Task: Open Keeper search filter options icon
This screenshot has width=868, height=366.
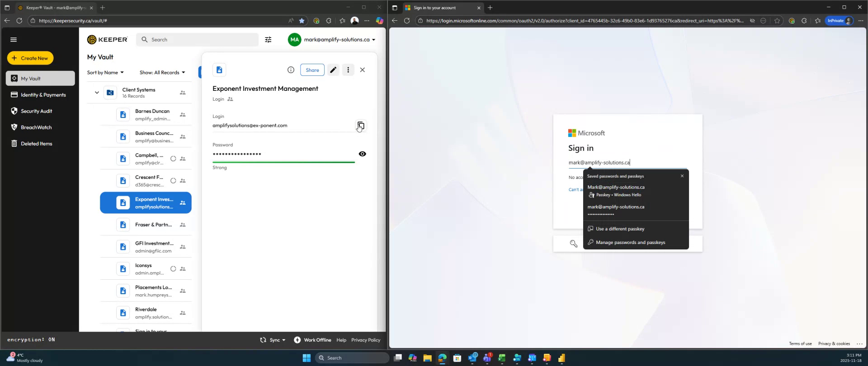Action: pos(268,40)
